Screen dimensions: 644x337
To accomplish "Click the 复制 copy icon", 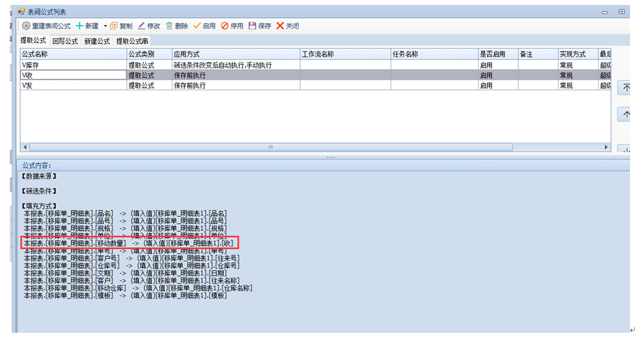I will [114, 26].
